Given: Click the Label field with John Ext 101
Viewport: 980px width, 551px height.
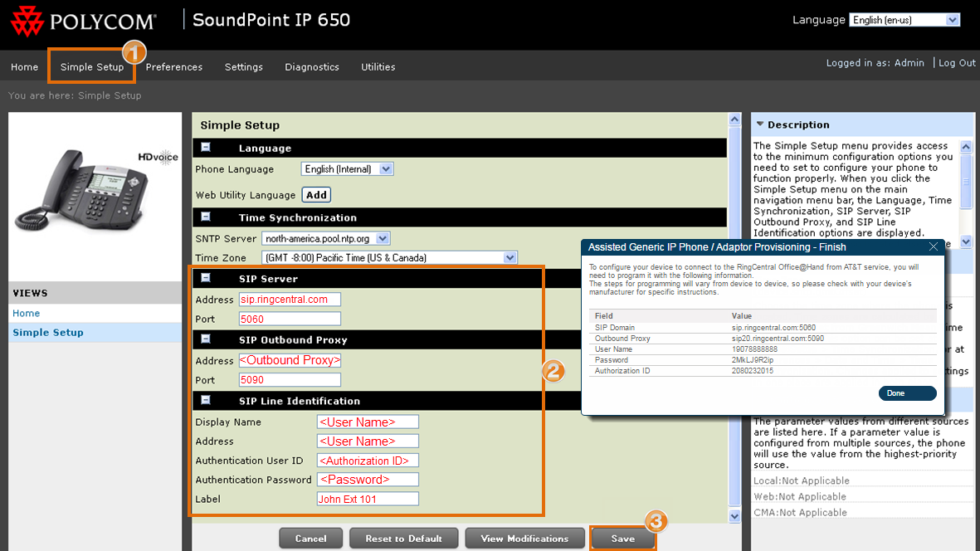Looking at the screenshot, I should point(368,499).
